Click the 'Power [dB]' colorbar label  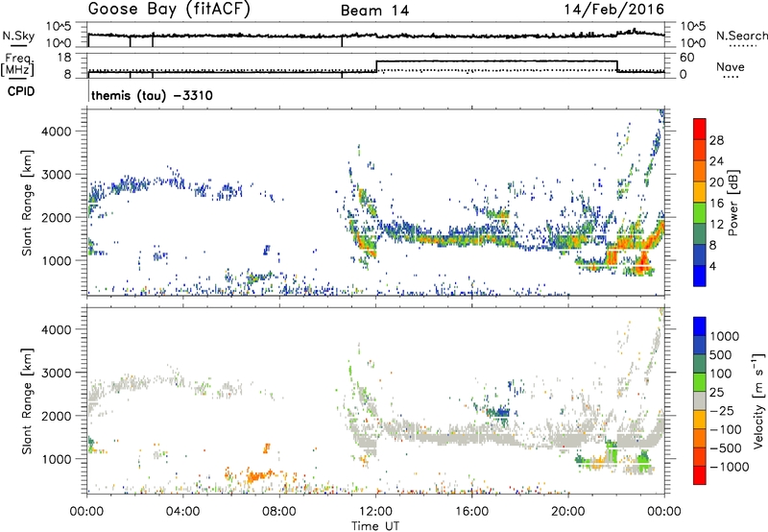[732, 203]
